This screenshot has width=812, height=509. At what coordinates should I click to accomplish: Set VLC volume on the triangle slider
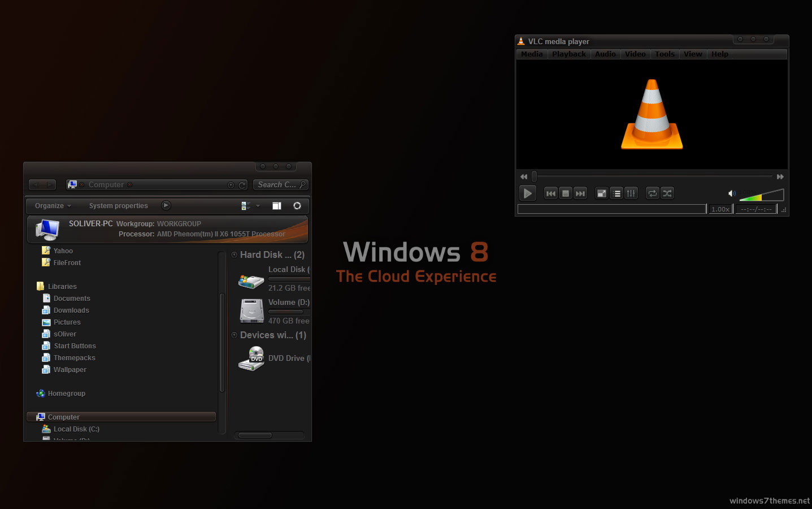point(762,195)
